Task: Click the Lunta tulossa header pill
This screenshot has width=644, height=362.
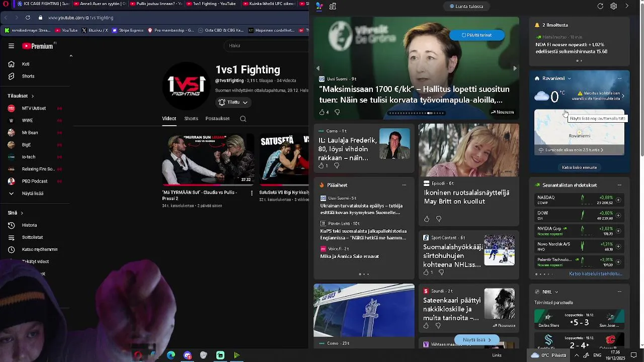Action: click(466, 7)
